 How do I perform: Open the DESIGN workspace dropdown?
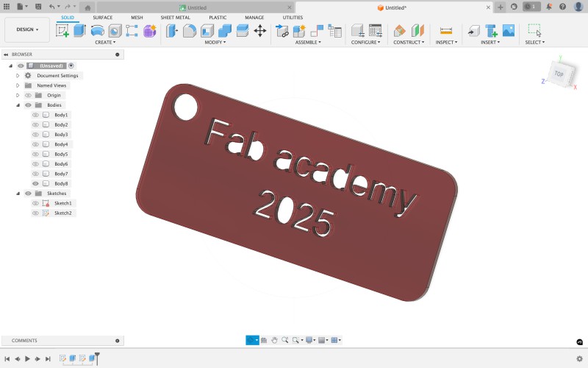[27, 29]
